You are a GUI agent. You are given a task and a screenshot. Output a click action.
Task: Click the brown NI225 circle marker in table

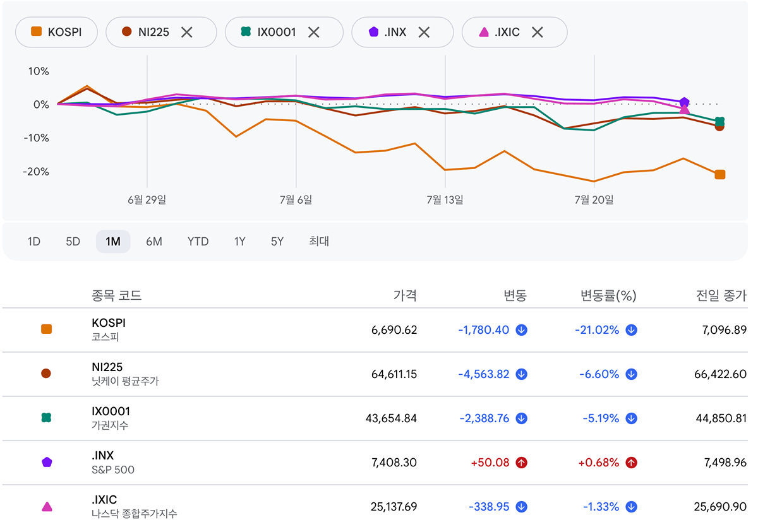point(46,374)
